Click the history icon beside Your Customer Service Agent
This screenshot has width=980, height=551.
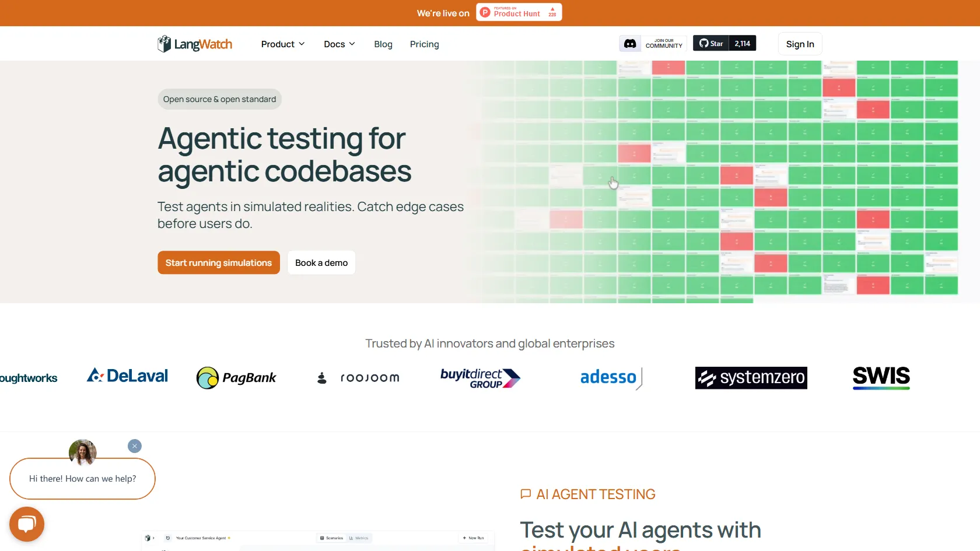[x=168, y=538]
